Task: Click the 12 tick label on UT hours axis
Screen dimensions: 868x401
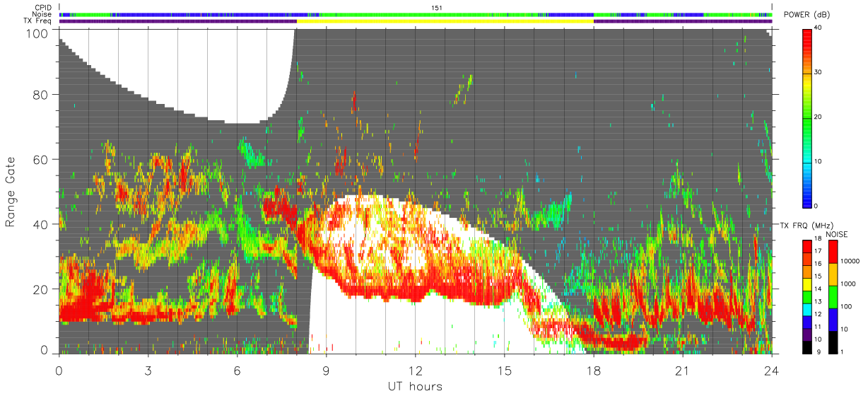Action: 416,371
